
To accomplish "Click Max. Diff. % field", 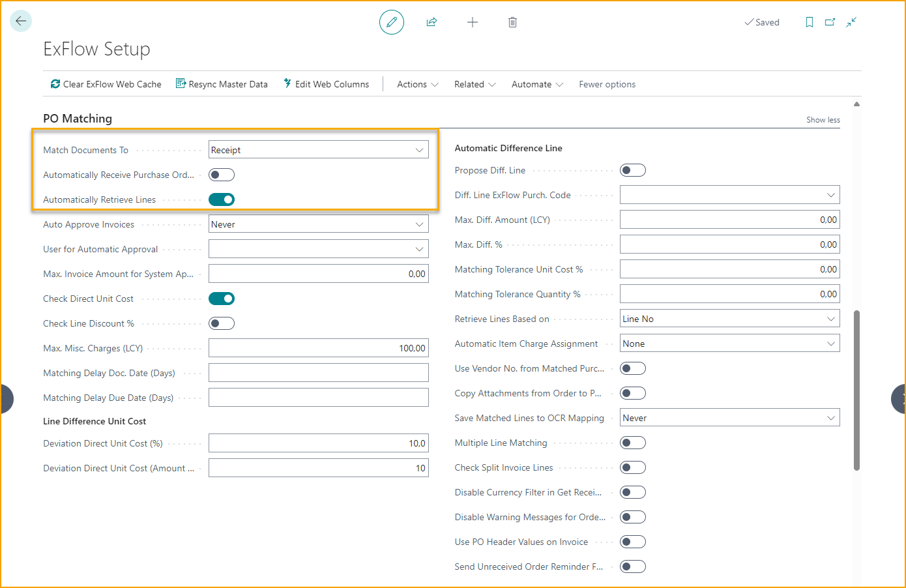I will tap(730, 244).
